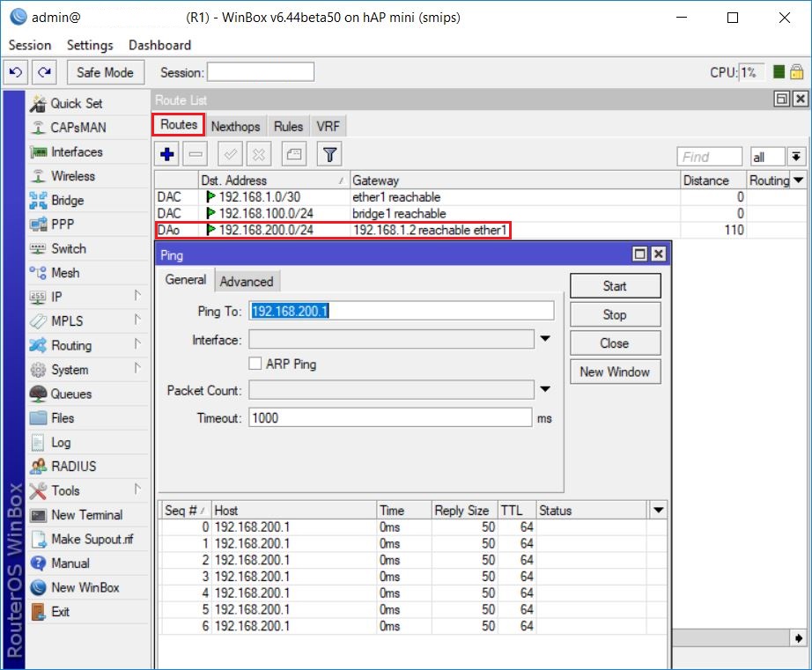Click the Redo arrow icon

point(45,72)
